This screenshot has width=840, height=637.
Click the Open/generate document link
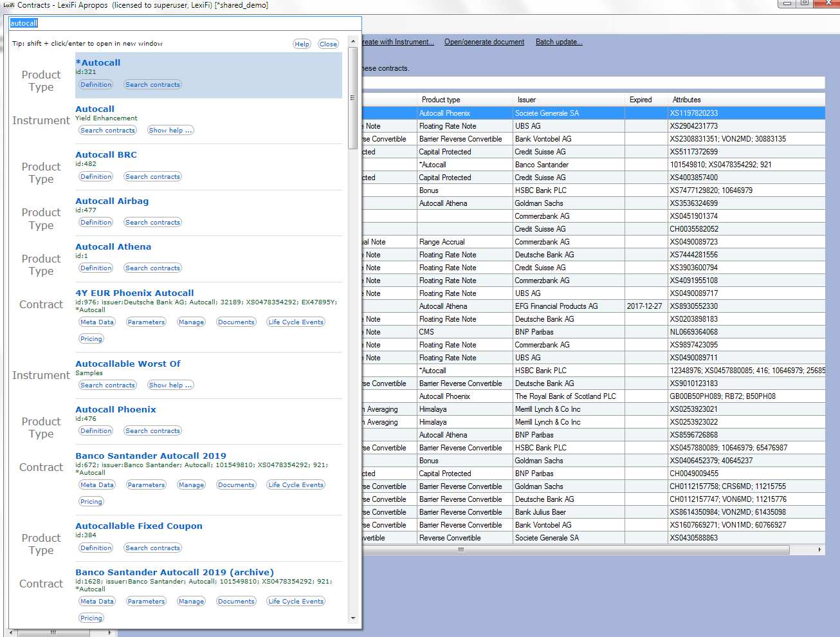pos(484,42)
